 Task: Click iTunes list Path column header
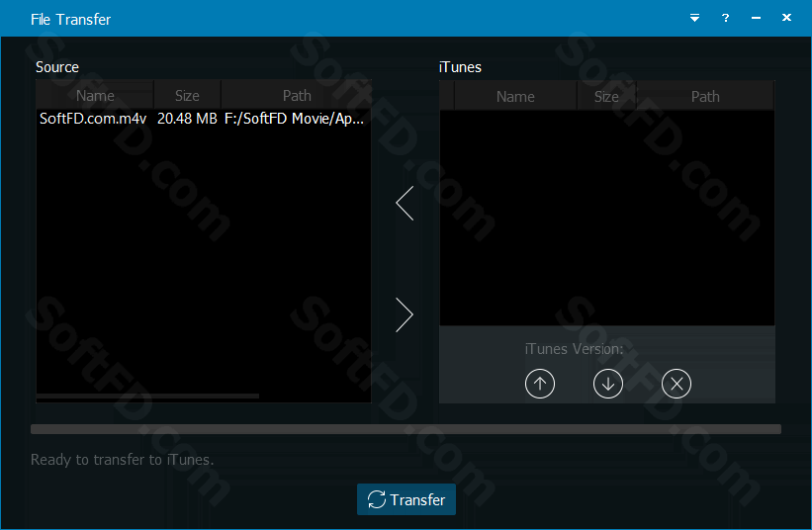click(x=705, y=96)
